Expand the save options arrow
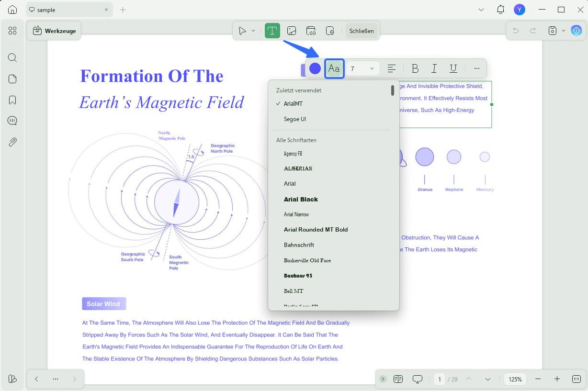Image resolution: width=588 pixels, height=391 pixels. 563,31
